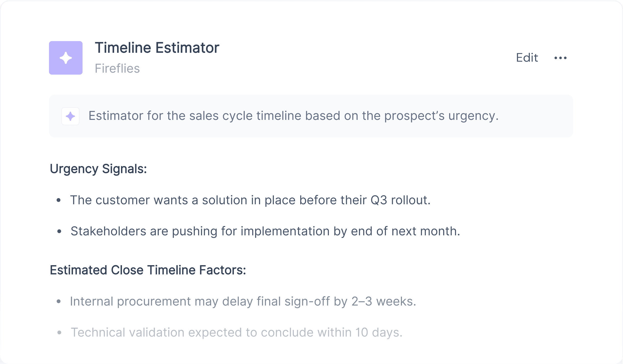Click the technical validation bullet item
This screenshot has height=364, width=623.
(237, 332)
